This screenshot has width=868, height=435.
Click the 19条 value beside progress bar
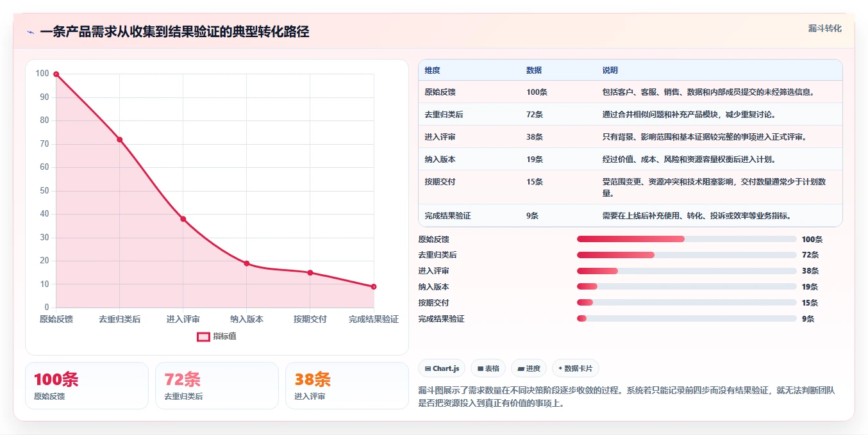coord(810,287)
